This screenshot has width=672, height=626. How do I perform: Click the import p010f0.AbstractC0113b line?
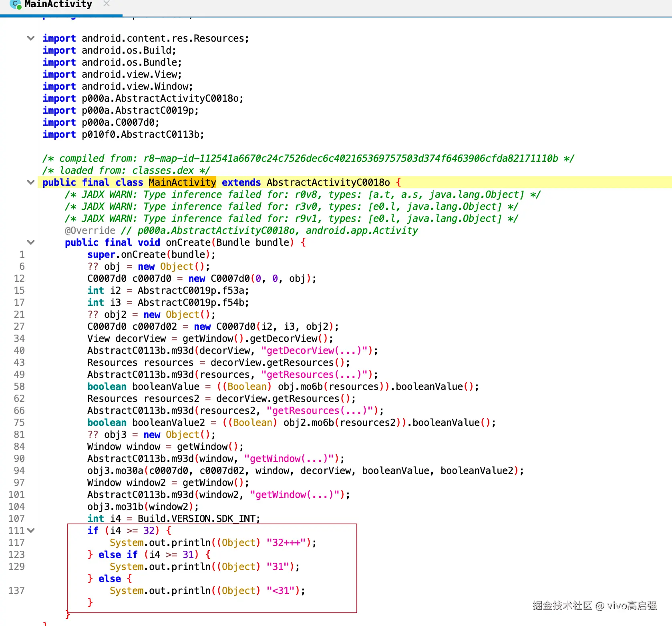tap(124, 134)
